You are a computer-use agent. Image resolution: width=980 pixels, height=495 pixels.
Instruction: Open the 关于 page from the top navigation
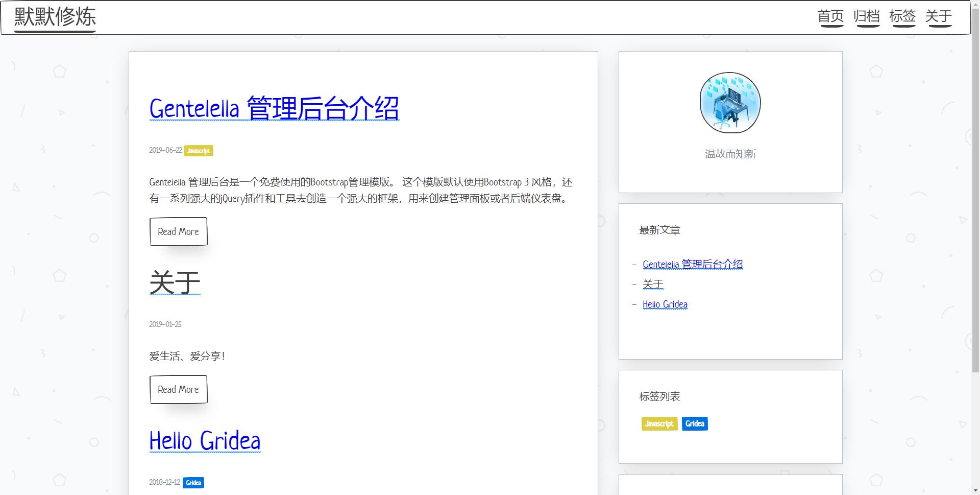[x=939, y=16]
